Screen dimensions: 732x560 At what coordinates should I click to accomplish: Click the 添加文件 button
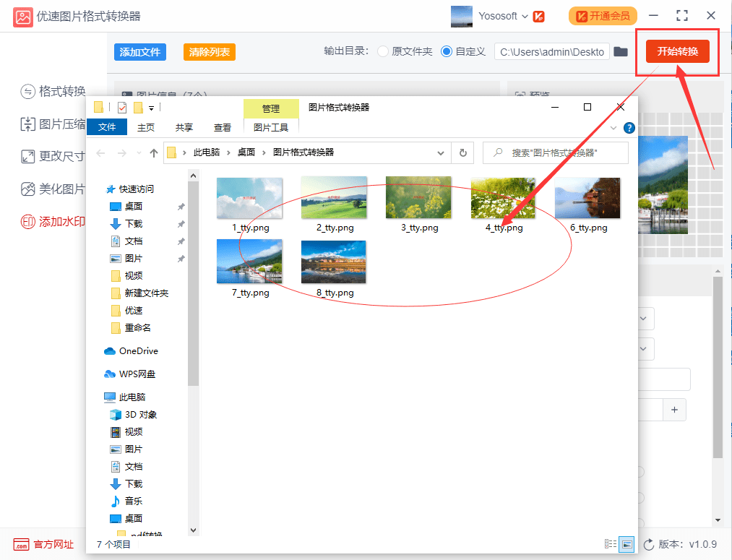pyautogui.click(x=140, y=52)
